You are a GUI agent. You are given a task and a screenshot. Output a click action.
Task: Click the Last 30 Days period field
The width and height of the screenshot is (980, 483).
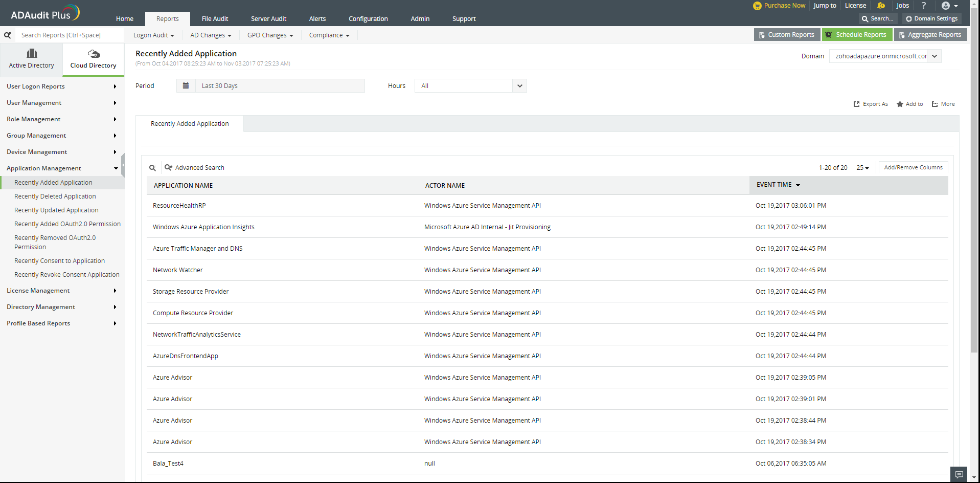point(280,86)
